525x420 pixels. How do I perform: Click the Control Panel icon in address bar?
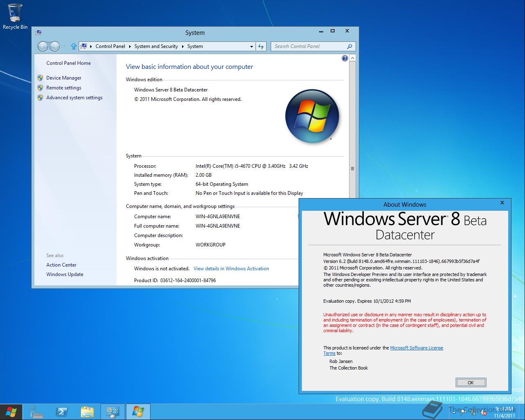(84, 46)
